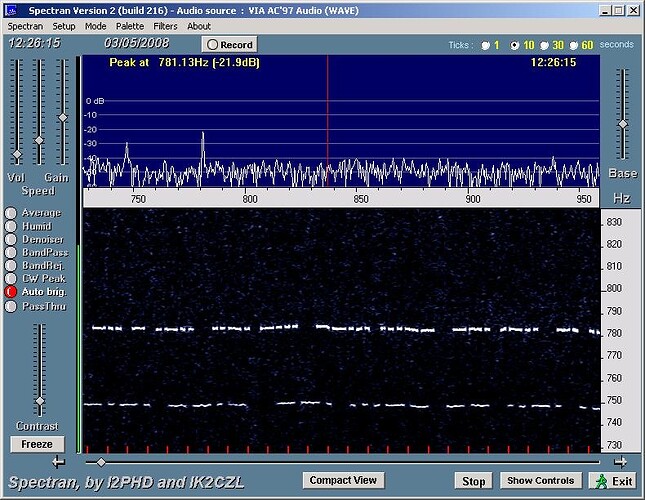Open the Setup menu
This screenshot has width=645, height=500.
coord(64,26)
